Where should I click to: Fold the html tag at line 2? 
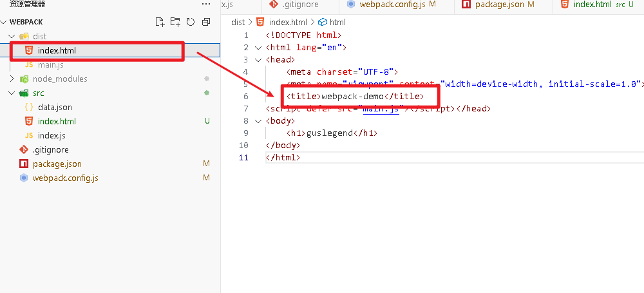coord(258,48)
